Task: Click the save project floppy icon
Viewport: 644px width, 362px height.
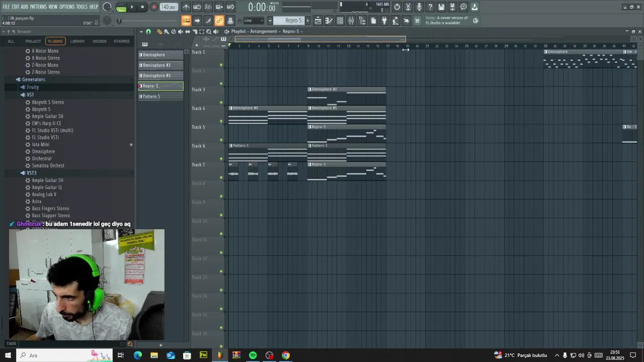Action: pos(441,7)
